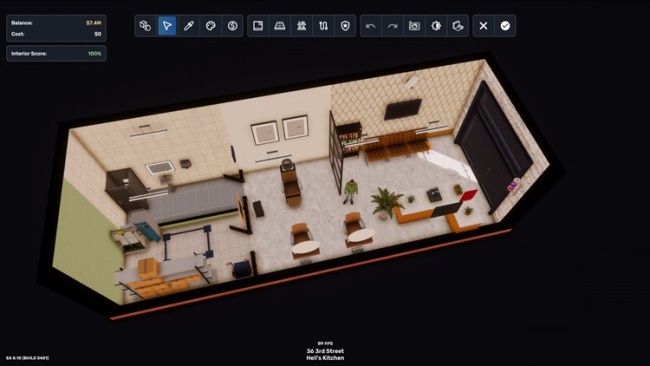Cancel changes with the X button
The image size is (650, 366).
click(483, 26)
